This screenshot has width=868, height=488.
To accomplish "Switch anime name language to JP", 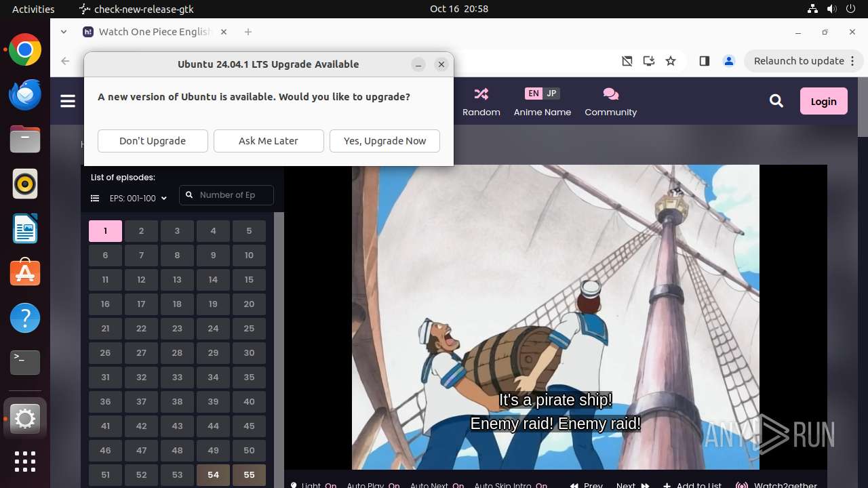I will 551,94.
